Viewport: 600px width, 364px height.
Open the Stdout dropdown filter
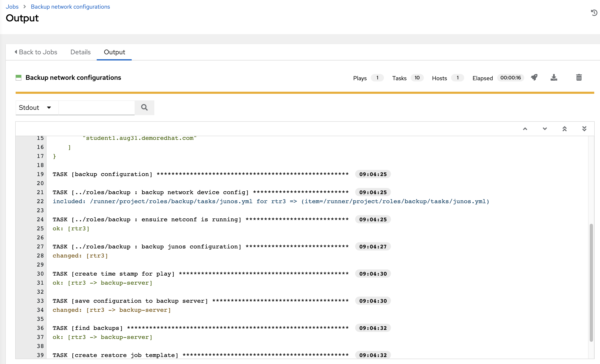(35, 108)
